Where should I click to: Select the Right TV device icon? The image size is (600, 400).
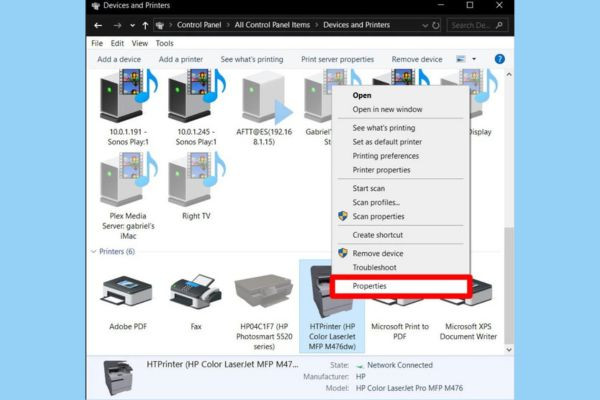196,179
